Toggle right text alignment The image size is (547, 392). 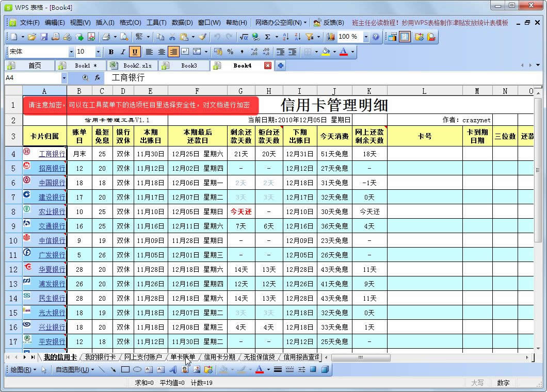tap(173, 52)
